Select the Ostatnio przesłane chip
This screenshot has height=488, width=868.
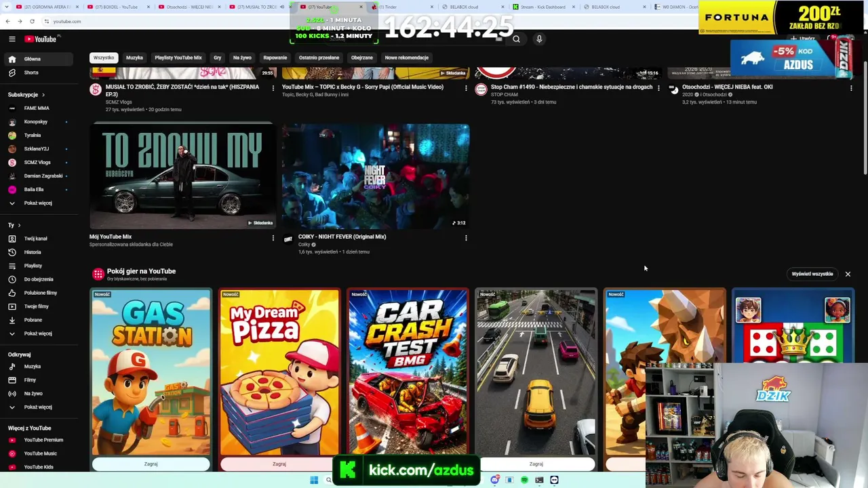click(x=319, y=58)
